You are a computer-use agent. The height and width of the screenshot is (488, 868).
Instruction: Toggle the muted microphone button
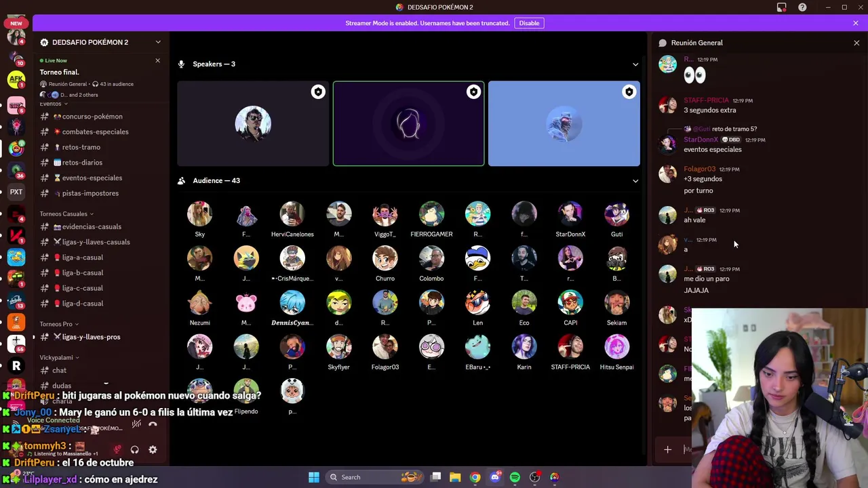tap(117, 449)
